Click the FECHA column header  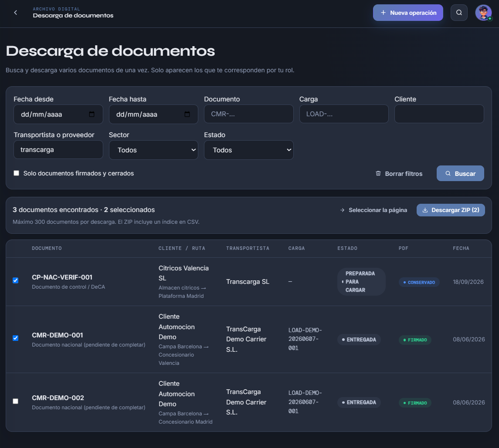click(461, 248)
